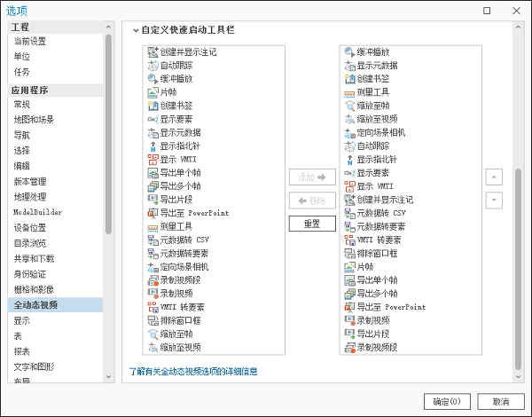532x417 pixels.
Task: Open the 目录浏览 options page
Action: tap(29, 243)
